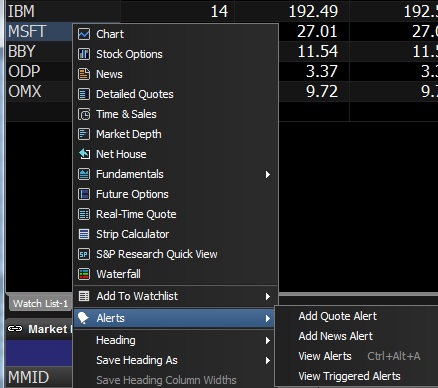Select the BBY symbol cell
The width and height of the screenshot is (438, 388).
pos(39,52)
